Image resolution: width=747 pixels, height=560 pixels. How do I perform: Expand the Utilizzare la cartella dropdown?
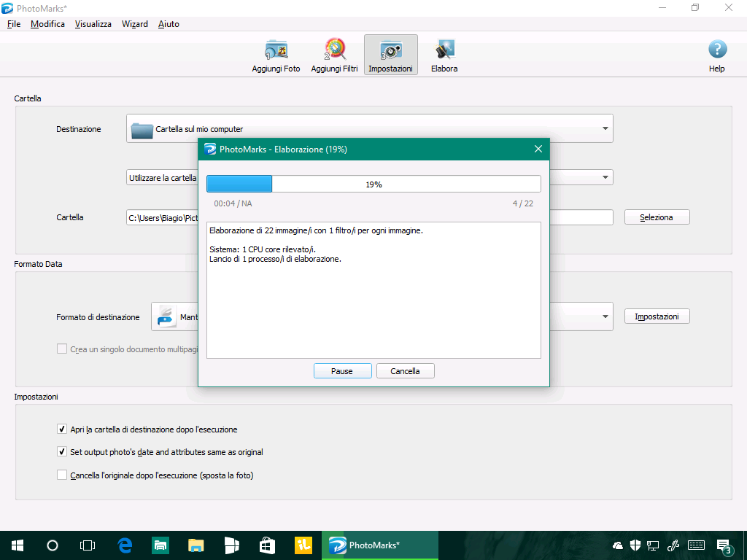tap(605, 178)
